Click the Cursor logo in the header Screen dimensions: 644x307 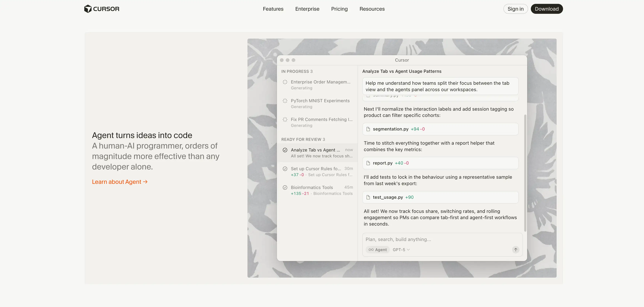(x=102, y=9)
